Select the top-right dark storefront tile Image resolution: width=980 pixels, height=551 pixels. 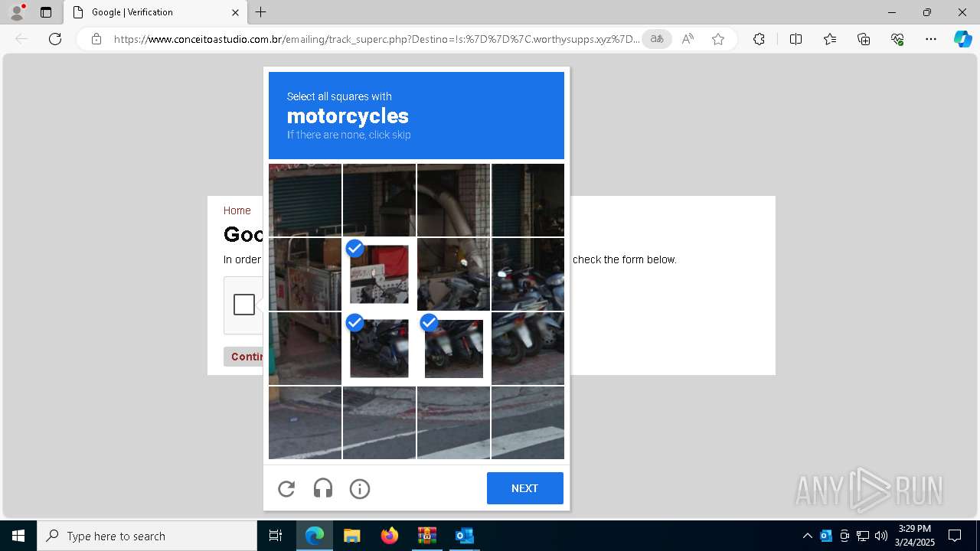528,200
